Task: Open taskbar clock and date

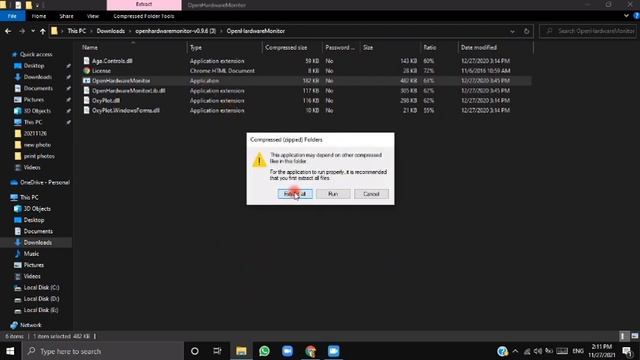Action: point(602,351)
